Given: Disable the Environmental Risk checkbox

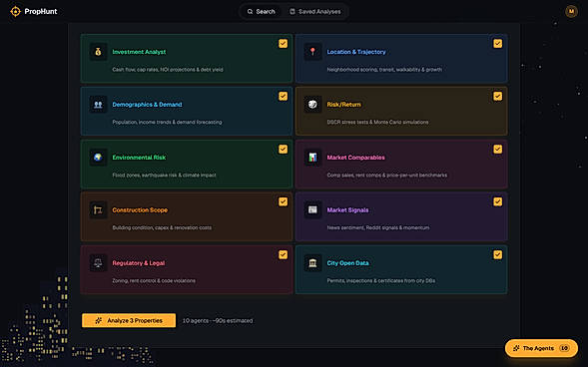Looking at the screenshot, I should 284,149.
